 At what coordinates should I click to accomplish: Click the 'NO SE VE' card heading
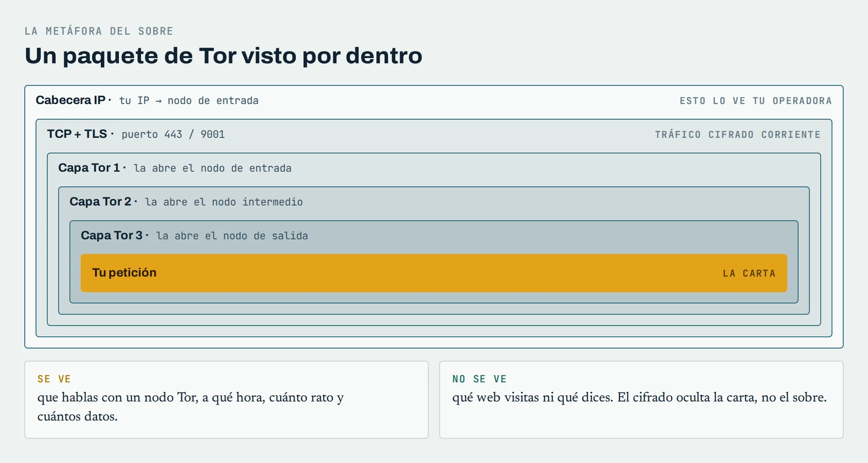480,379
